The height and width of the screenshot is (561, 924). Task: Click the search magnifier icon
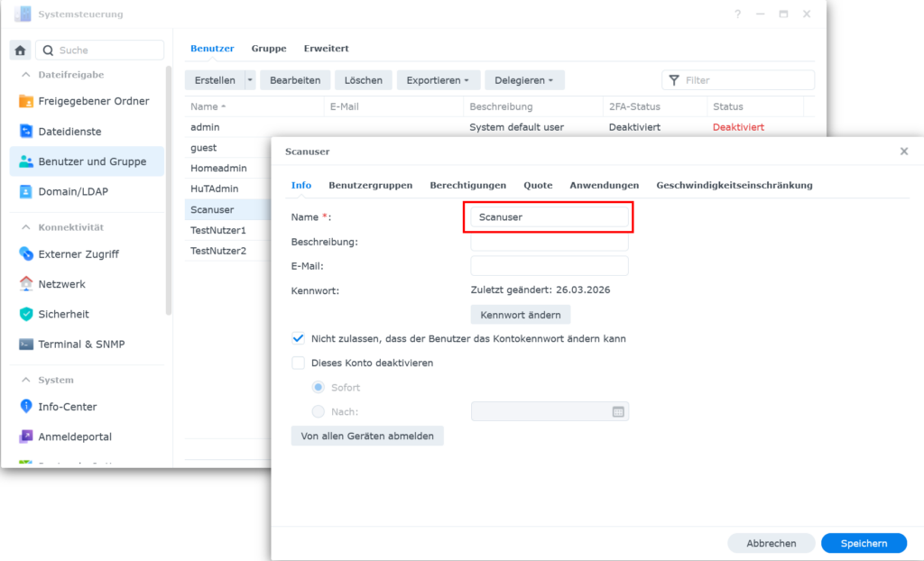click(x=49, y=51)
